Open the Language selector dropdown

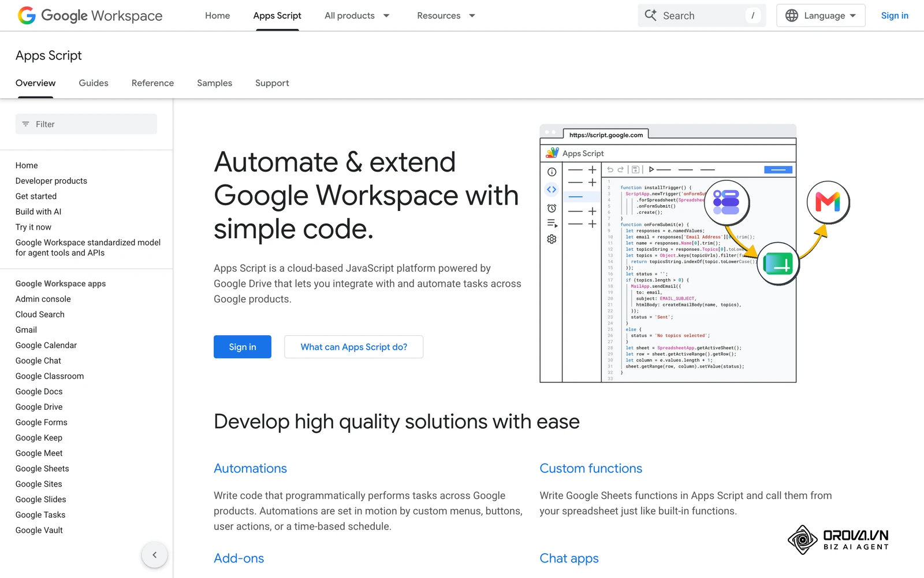[x=821, y=16]
